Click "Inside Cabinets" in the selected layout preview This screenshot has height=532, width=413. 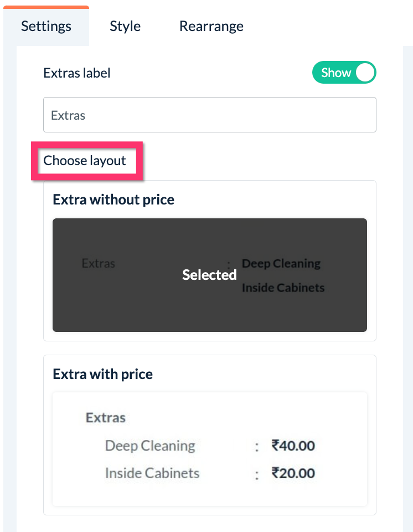pyautogui.click(x=283, y=288)
